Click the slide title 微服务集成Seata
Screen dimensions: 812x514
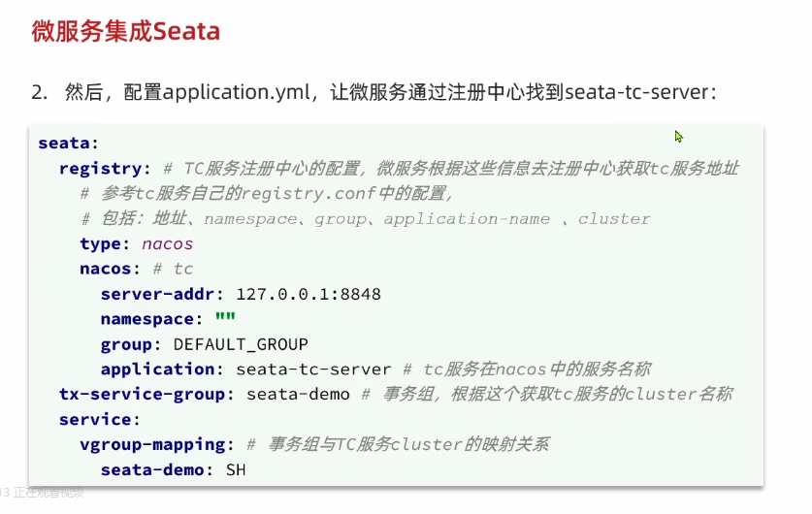click(x=125, y=32)
